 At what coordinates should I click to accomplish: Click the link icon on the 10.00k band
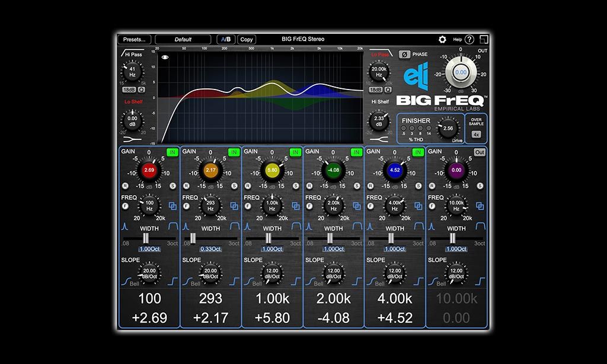(x=480, y=206)
